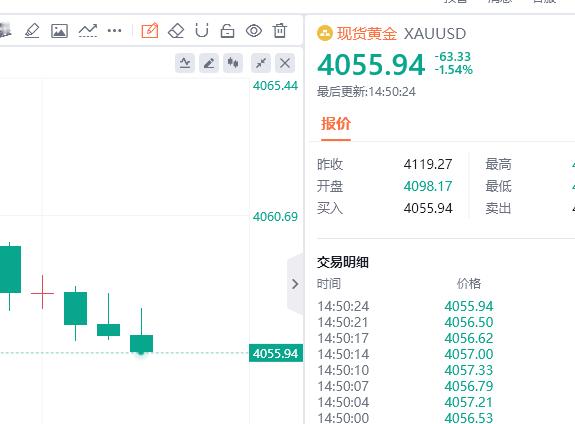Click trade price 4057.33

tap(469, 370)
